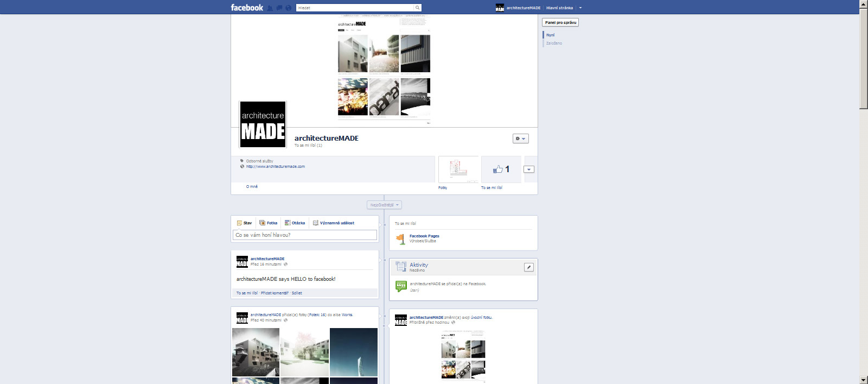
Task: Click architectureMADE avatar in top bar
Action: click(500, 8)
